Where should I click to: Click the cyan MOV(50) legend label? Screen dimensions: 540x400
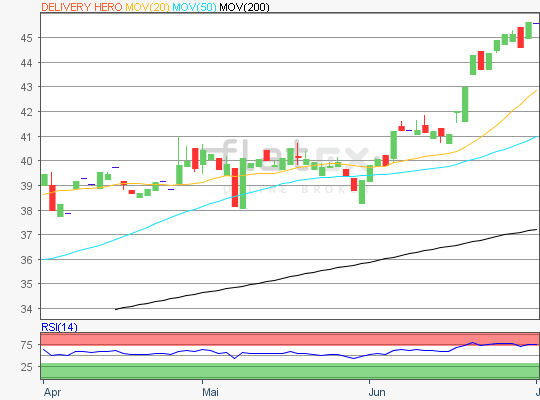coord(194,7)
